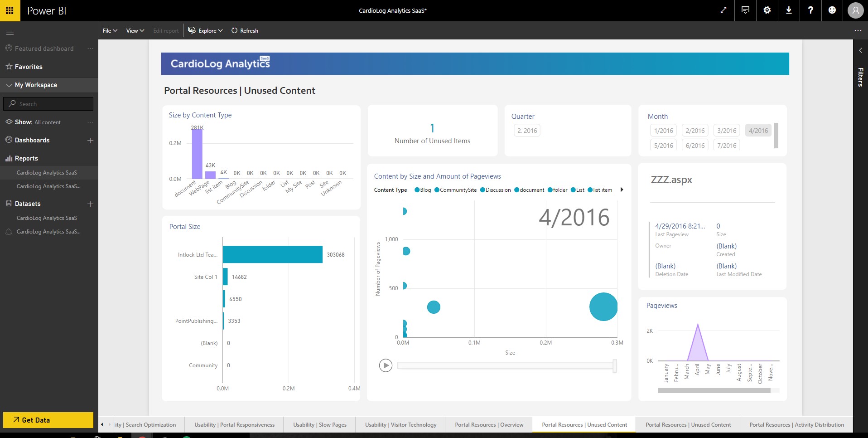This screenshot has width=868, height=438.
Task: Switch to Usability | Portal Responsiveness tab
Action: (234, 425)
